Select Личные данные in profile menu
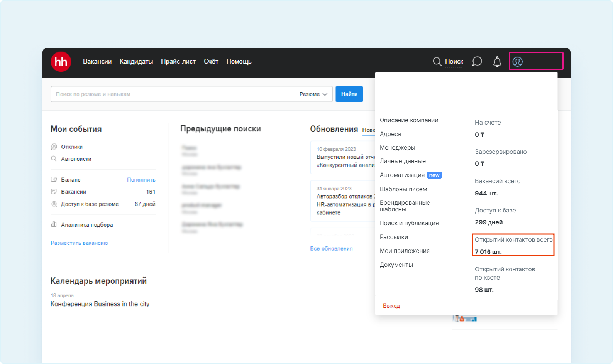 [403, 161]
